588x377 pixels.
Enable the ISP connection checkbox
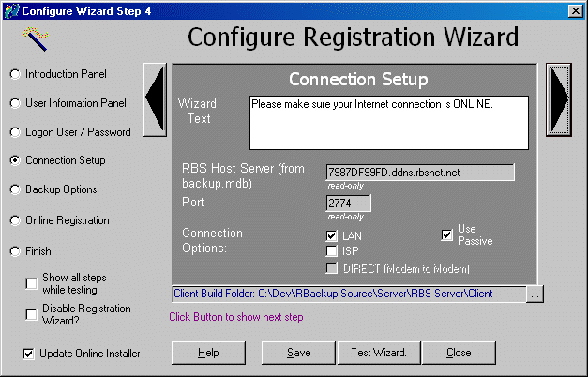(x=331, y=251)
